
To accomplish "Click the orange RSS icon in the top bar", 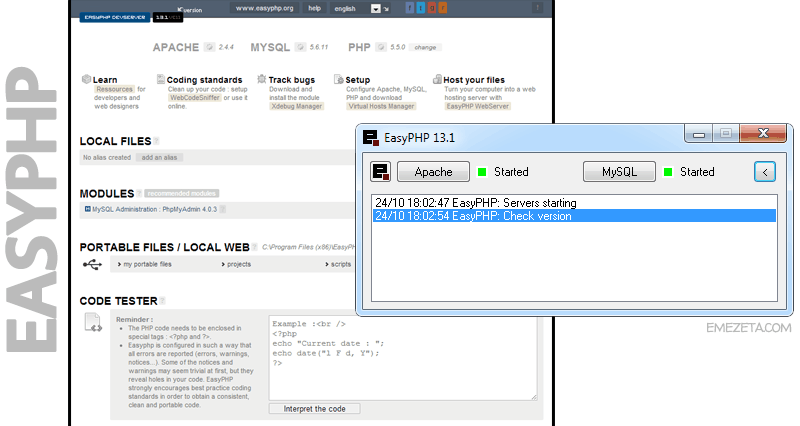I will click(x=442, y=8).
